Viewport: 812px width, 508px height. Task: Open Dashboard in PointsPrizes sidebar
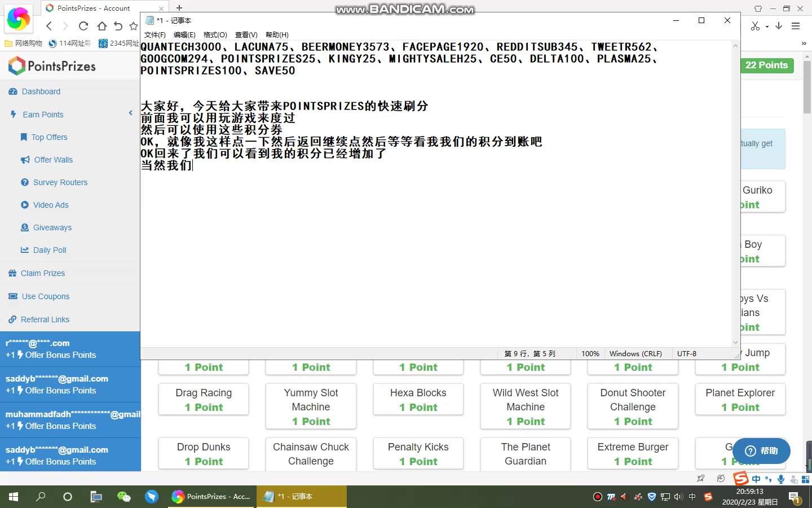pos(41,91)
